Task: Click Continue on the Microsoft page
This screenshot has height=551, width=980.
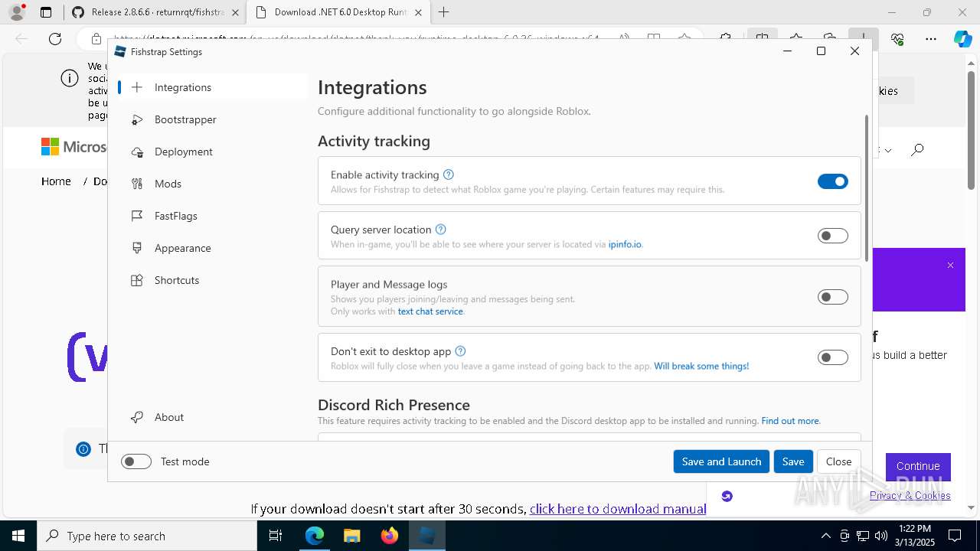Action: pos(918,466)
